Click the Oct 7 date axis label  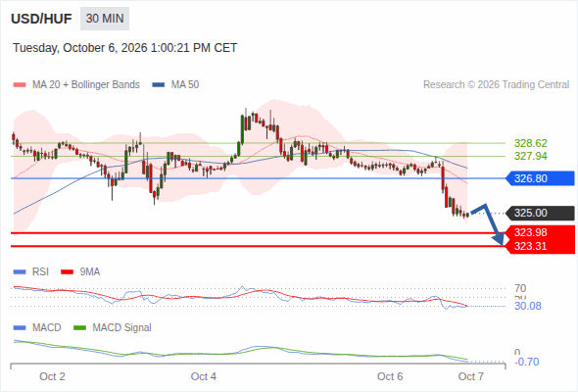coord(471,376)
